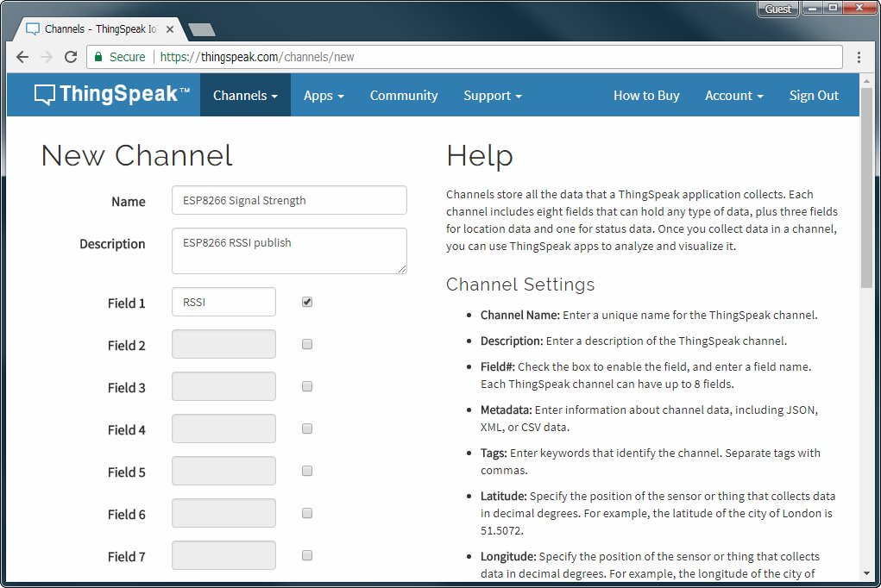Activate the Field 7 checkbox
This screenshot has height=588, width=881.
point(307,555)
